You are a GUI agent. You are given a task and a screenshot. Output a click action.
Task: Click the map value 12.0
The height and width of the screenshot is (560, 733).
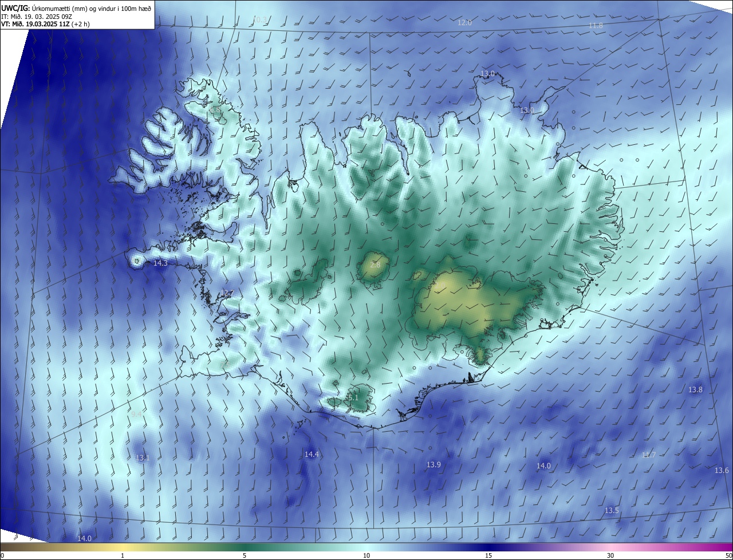464,23
